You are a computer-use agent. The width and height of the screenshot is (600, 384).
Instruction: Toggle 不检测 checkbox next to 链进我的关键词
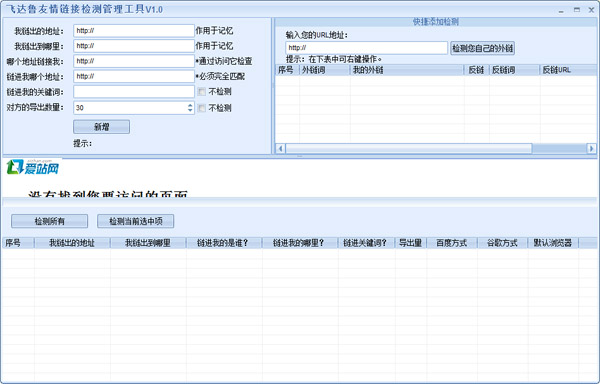coord(202,92)
